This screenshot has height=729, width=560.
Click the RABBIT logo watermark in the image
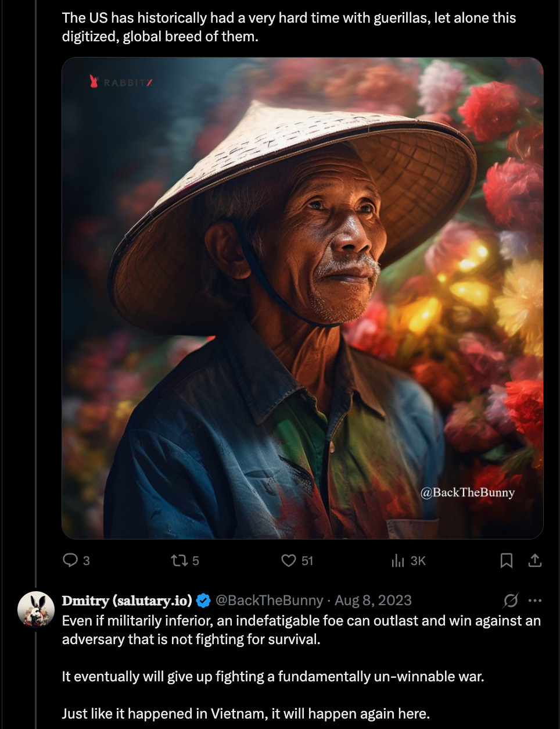pyautogui.click(x=121, y=82)
